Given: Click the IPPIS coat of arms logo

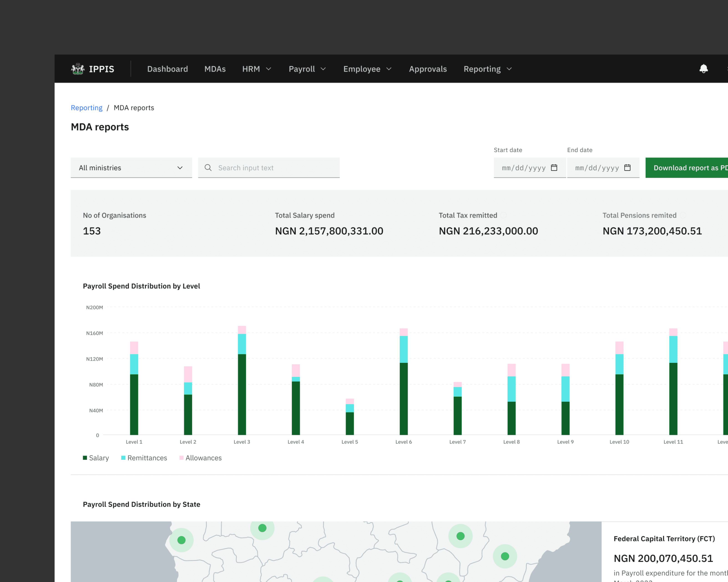Looking at the screenshot, I should (x=78, y=69).
